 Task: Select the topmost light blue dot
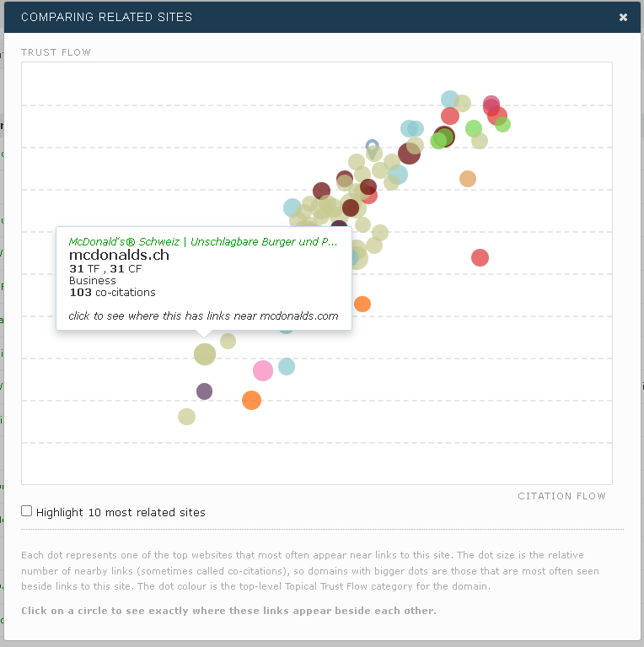pos(450,99)
